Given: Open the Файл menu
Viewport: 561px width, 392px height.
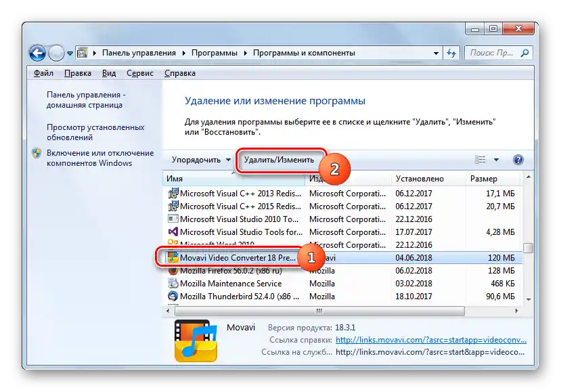Looking at the screenshot, I should 43,73.
